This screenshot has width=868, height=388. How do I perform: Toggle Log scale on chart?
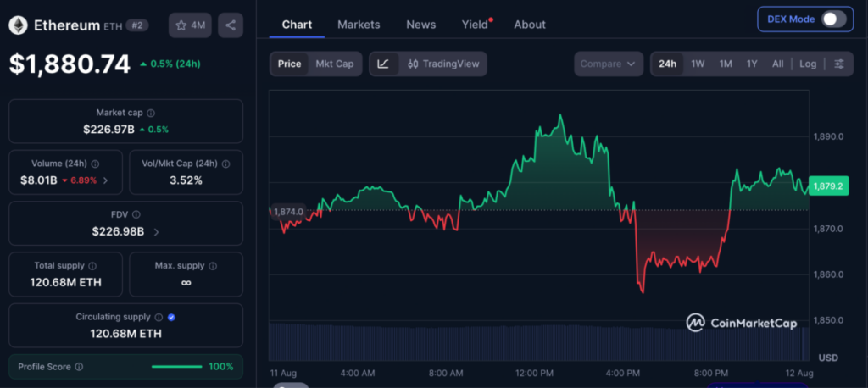pyautogui.click(x=808, y=64)
